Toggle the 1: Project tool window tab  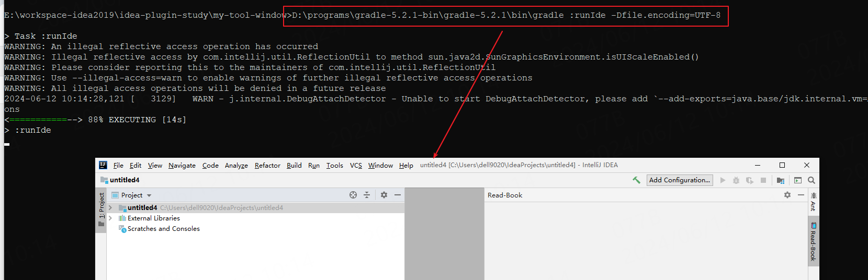pyautogui.click(x=102, y=209)
